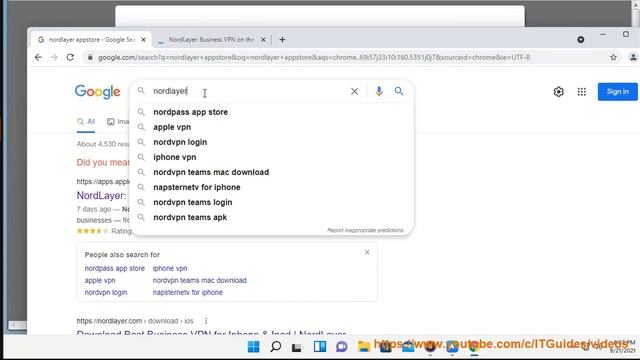This screenshot has width=640, height=360.
Task: Select the nordlayer appstore Google Search tab
Action: coord(91,40)
